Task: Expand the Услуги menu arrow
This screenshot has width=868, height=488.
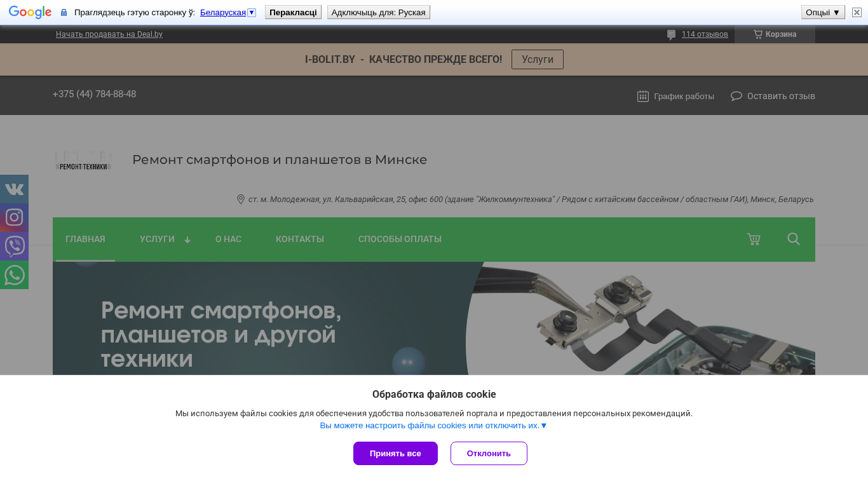Action: click(187, 240)
